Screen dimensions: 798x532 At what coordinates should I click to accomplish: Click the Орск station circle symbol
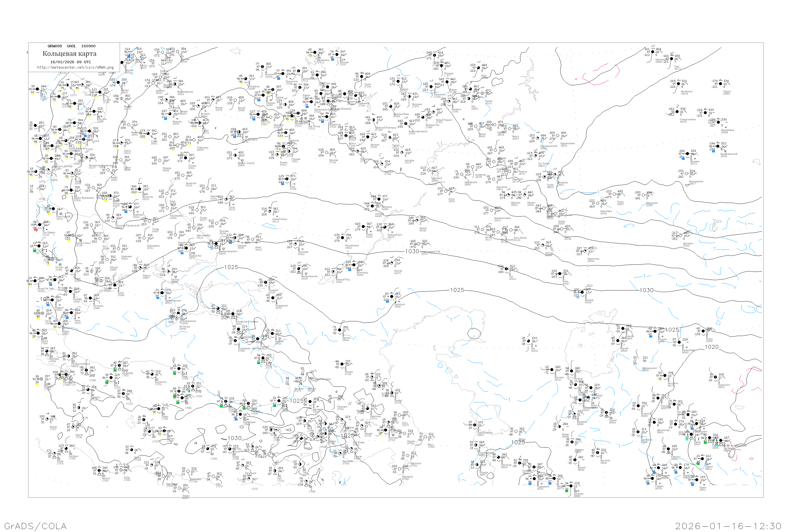[x=562, y=229]
